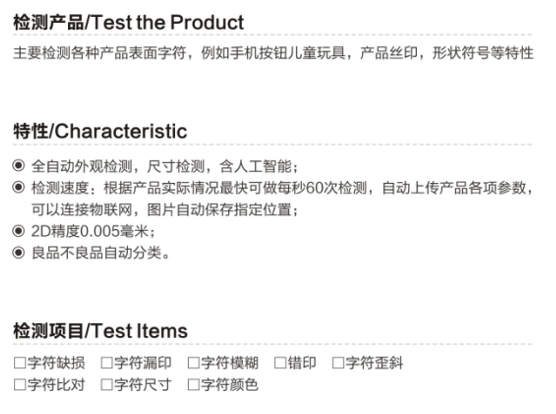Check the 字符缺损 checkbox
The height and width of the screenshot is (414, 556).
[20, 363]
